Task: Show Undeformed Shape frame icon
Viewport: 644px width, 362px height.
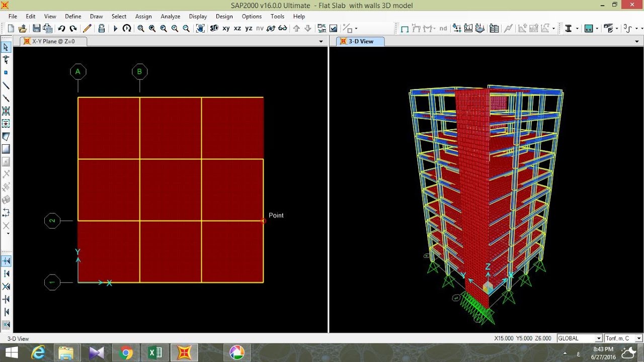Action: point(404,29)
